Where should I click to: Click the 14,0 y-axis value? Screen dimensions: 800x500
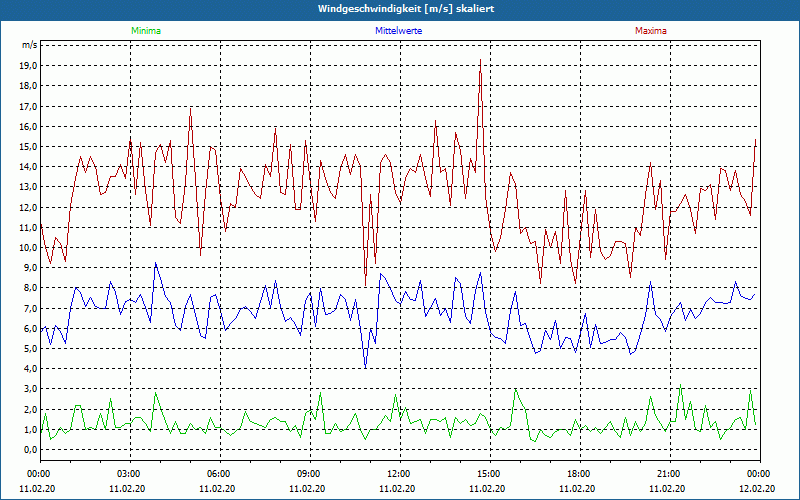point(29,167)
